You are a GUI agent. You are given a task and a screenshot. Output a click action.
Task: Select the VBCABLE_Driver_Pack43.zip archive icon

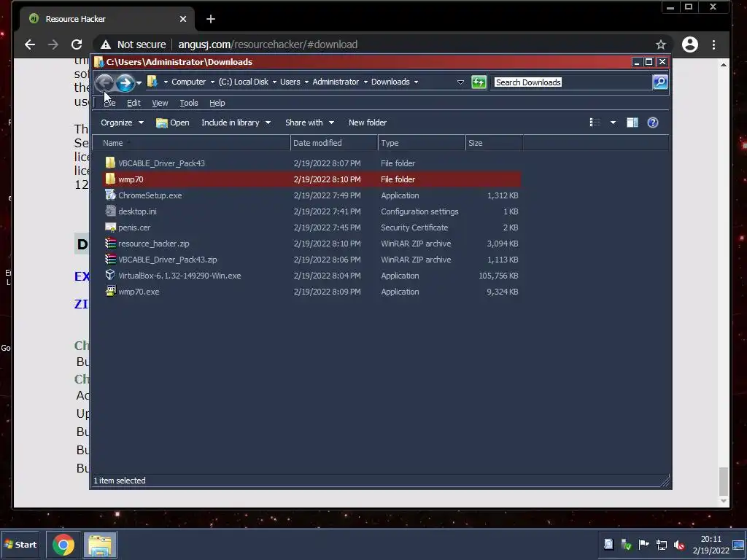(111, 260)
